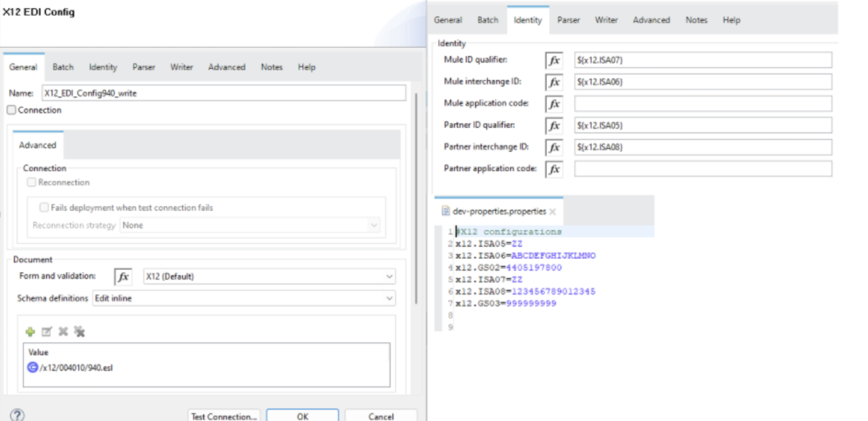The image size is (868, 421).
Task: Click the fx button for Mule application code
Action: pyautogui.click(x=554, y=104)
